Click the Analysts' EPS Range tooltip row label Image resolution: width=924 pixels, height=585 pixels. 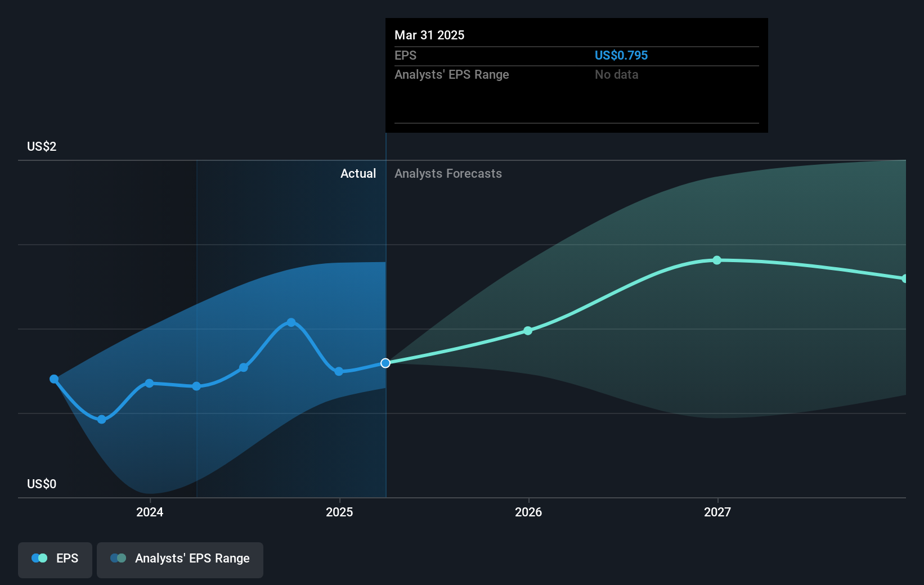click(451, 74)
